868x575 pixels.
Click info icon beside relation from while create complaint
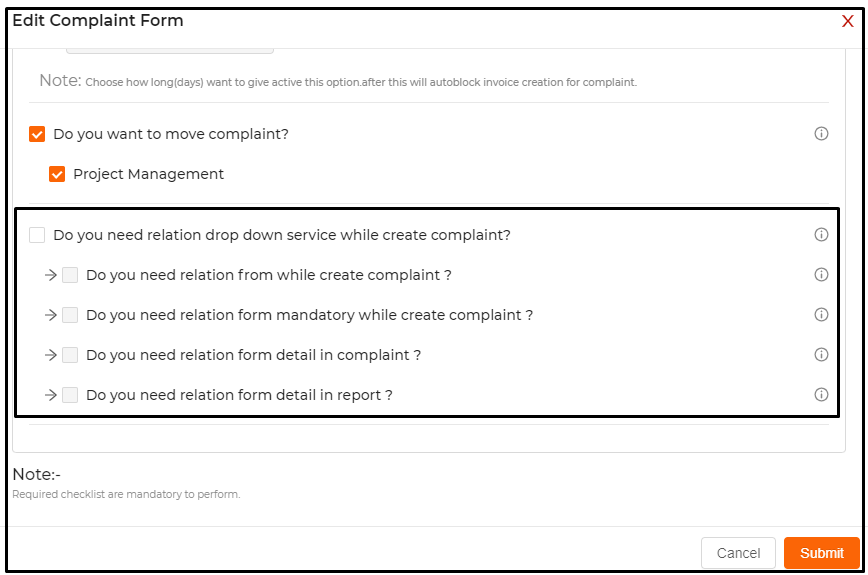pyautogui.click(x=821, y=274)
